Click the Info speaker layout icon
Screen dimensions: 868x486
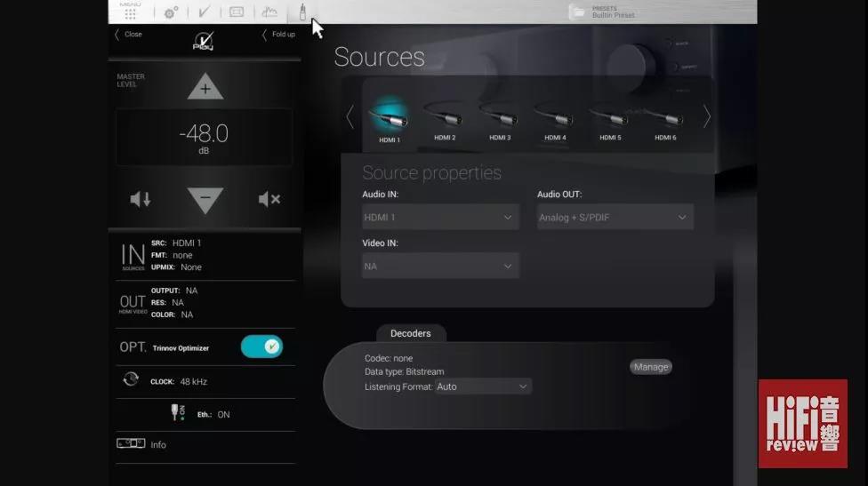(x=131, y=443)
